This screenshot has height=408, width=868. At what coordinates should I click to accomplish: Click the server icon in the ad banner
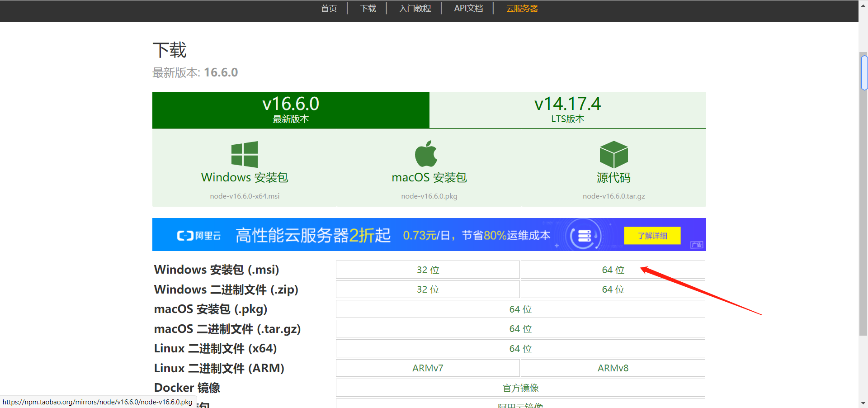tap(584, 235)
